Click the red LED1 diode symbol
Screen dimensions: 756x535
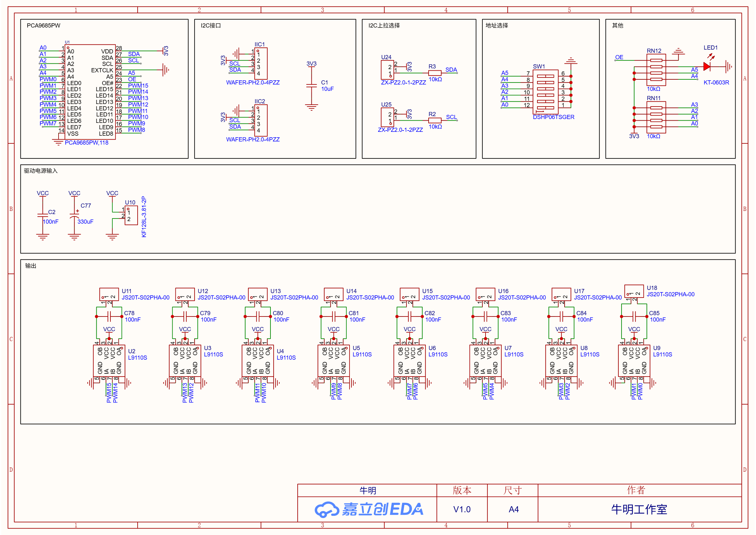pos(707,67)
